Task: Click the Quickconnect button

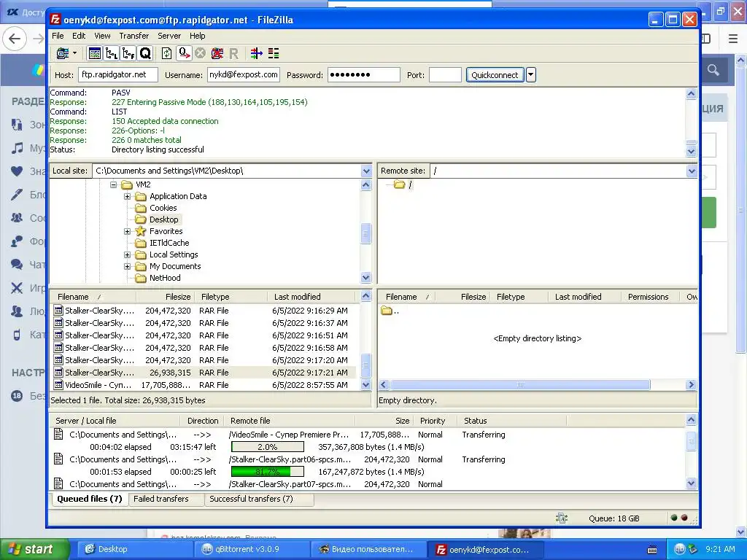Action: coord(495,75)
